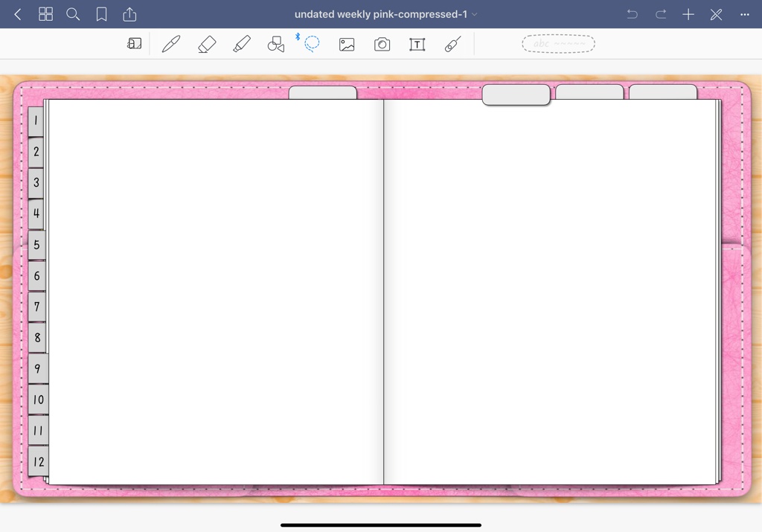The image size is (762, 532).
Task: Open the Image insertion tool
Action: [347, 43]
